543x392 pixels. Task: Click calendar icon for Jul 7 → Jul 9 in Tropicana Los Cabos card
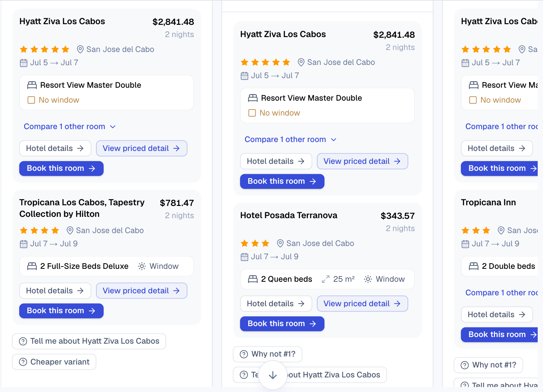24,244
